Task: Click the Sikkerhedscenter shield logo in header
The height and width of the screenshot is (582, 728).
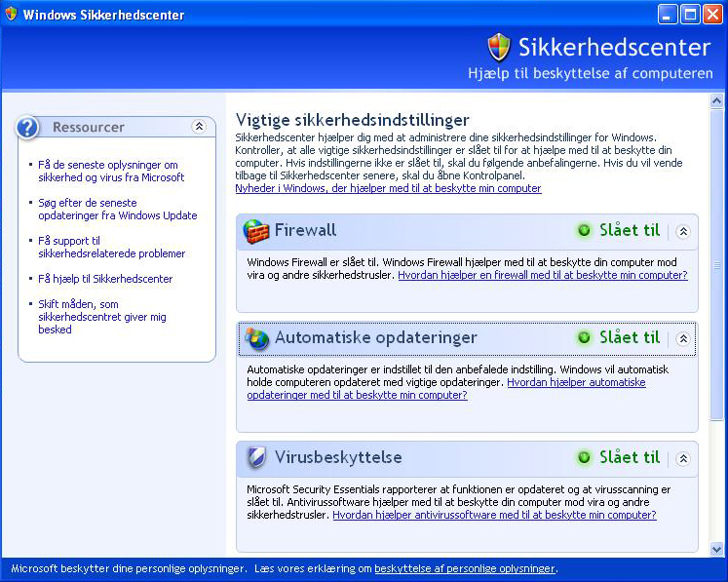Action: (499, 47)
